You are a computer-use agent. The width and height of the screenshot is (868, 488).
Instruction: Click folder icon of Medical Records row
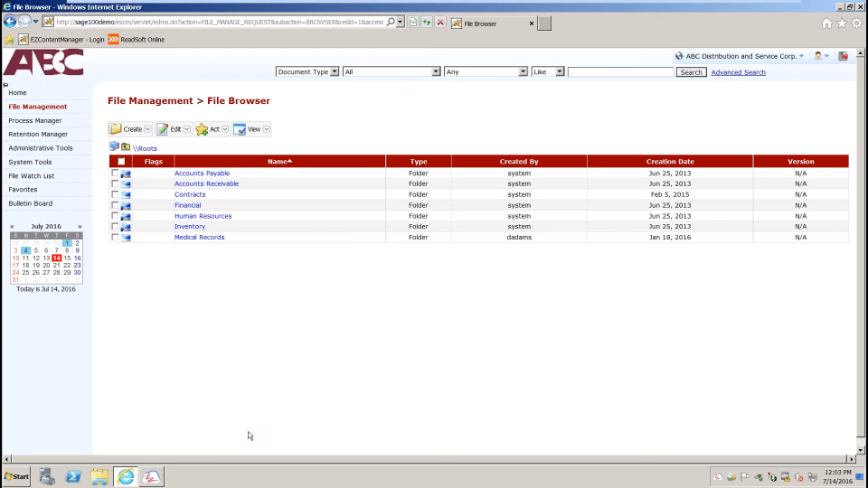tap(126, 238)
